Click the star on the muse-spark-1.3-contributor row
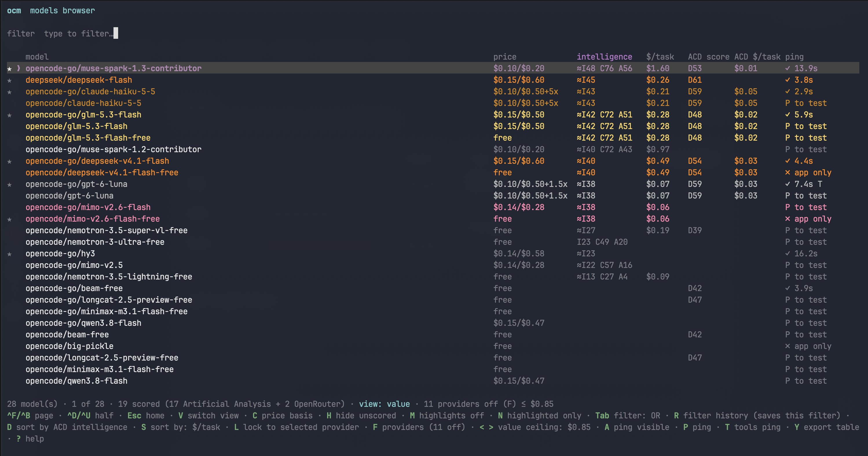 (x=10, y=69)
